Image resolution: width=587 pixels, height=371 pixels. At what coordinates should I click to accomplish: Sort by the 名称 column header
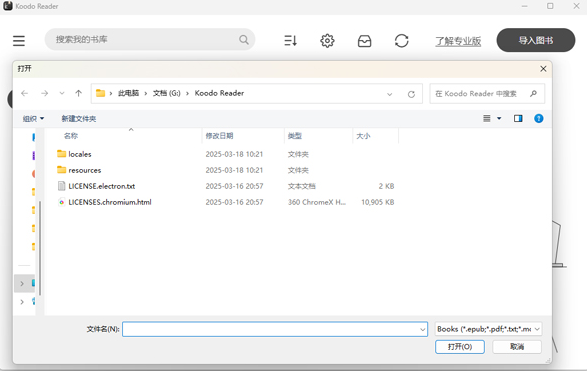pos(71,136)
